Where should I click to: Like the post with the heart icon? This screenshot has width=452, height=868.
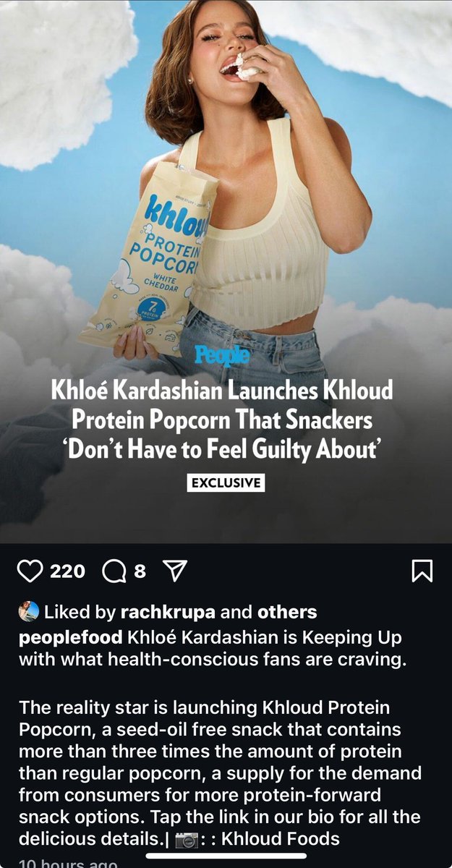[30, 572]
